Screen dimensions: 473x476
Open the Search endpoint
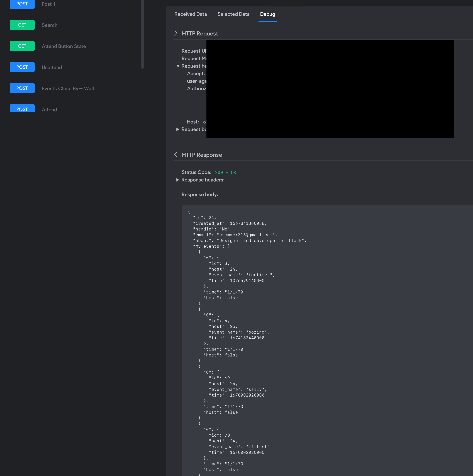point(50,25)
